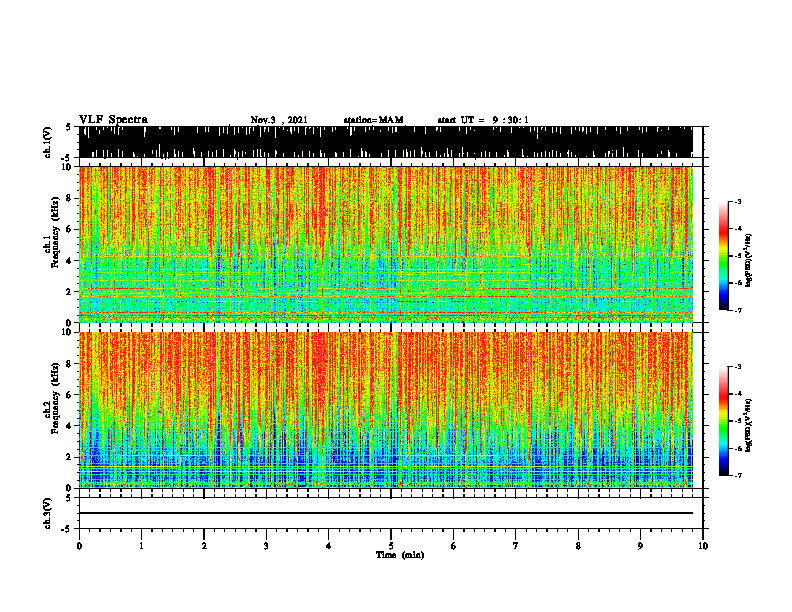
Task: Click the "9" tick on the Time axis
Action: point(640,546)
